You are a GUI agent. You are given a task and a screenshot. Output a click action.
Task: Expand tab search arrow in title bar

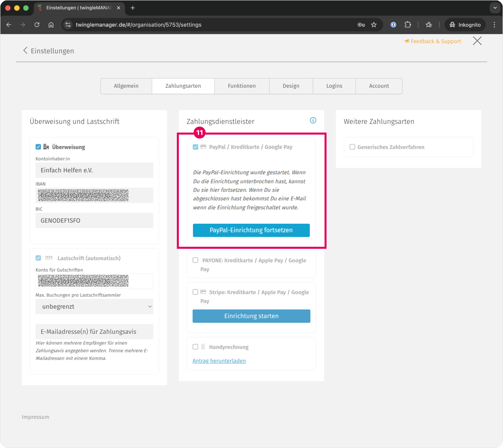tap(495, 8)
